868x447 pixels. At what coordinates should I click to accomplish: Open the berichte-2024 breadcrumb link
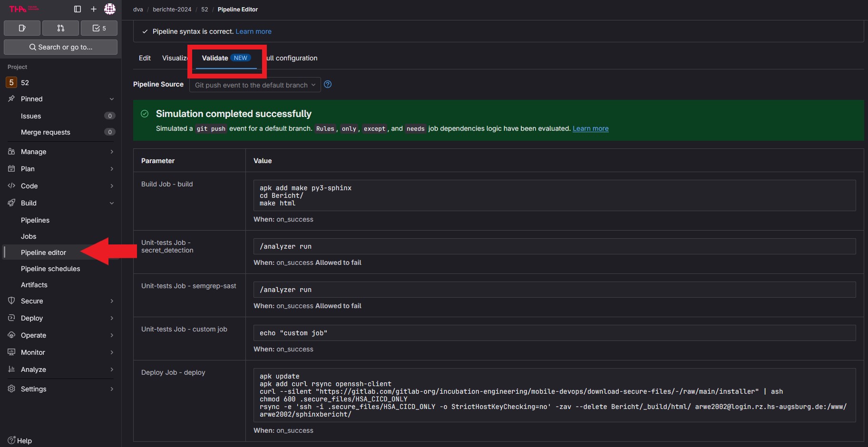[x=172, y=9]
